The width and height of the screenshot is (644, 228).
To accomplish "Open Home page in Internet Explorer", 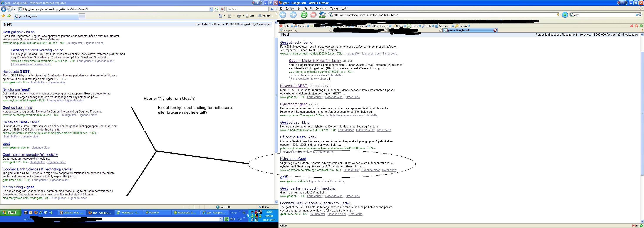I will (x=220, y=16).
